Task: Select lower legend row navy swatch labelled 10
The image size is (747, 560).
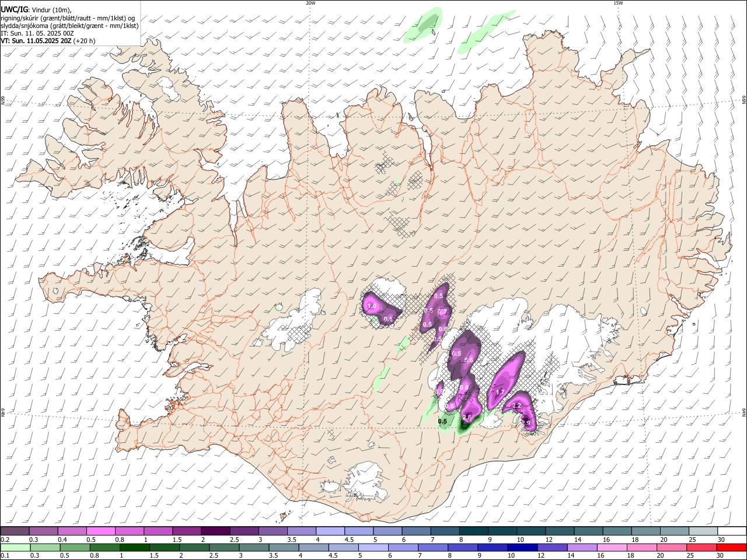Action: coord(523,547)
